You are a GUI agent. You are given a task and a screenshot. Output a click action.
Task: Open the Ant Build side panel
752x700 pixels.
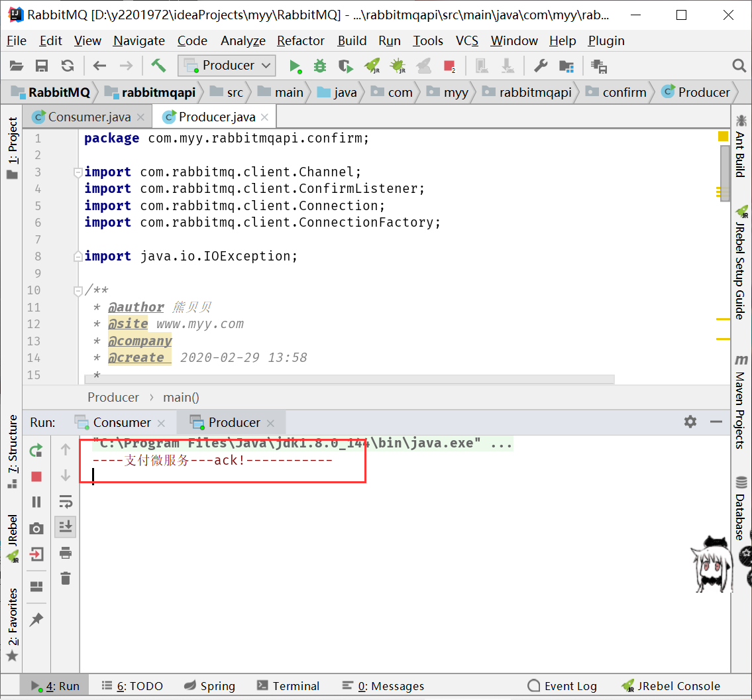741,146
